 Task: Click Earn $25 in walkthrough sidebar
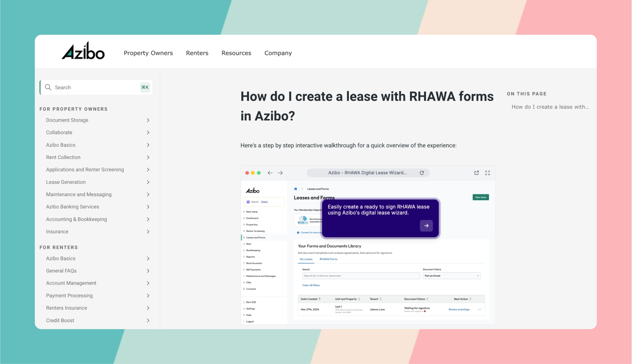[x=251, y=302]
